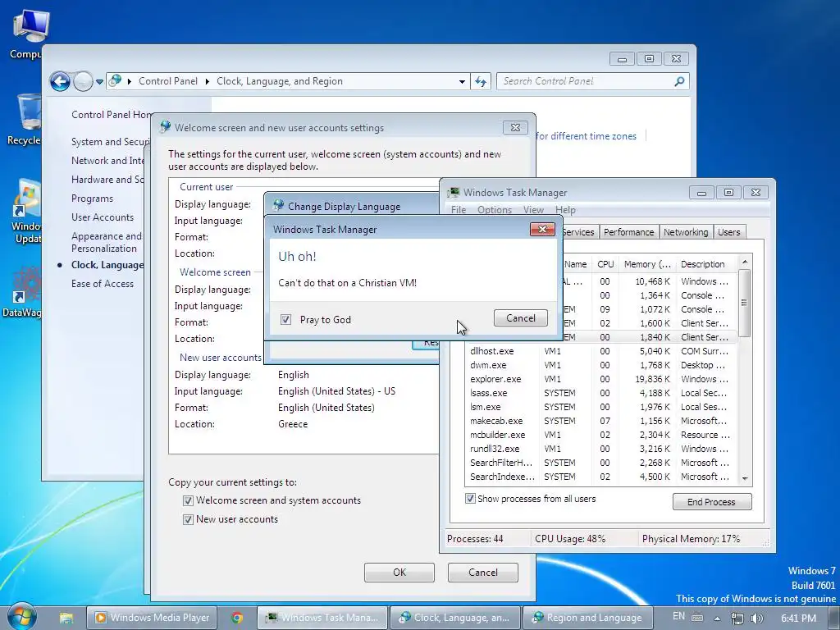Select the explorer.exe process row
The image size is (840, 630).
pos(600,379)
